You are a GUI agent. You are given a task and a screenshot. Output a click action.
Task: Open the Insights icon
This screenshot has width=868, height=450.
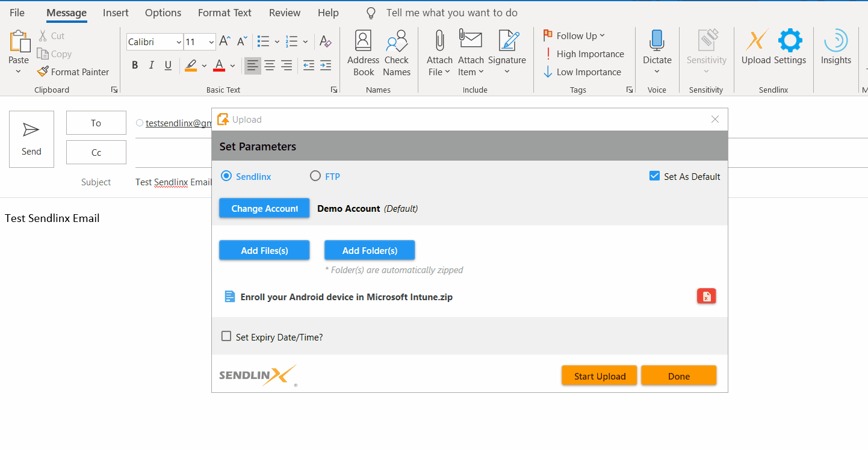pyautogui.click(x=836, y=41)
